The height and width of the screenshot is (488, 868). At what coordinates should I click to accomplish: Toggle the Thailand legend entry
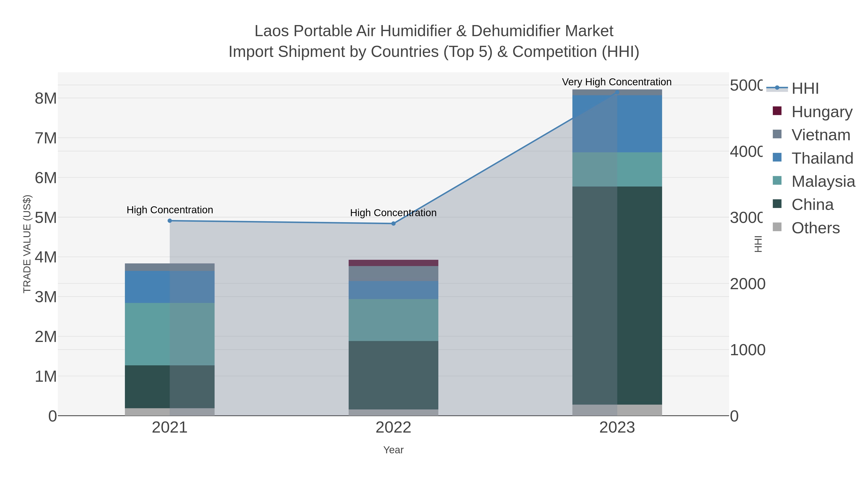pyautogui.click(x=813, y=158)
